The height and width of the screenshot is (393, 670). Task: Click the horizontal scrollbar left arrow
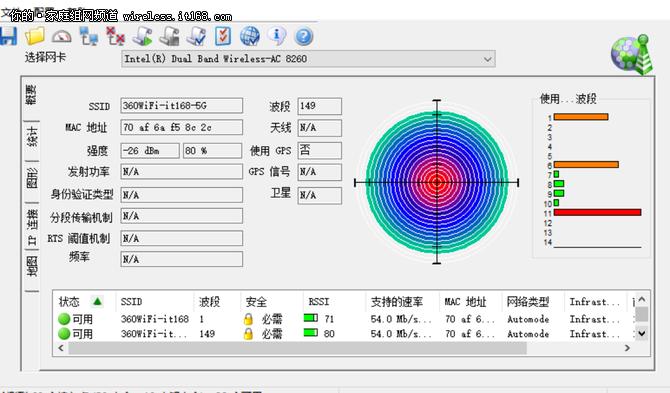point(61,348)
